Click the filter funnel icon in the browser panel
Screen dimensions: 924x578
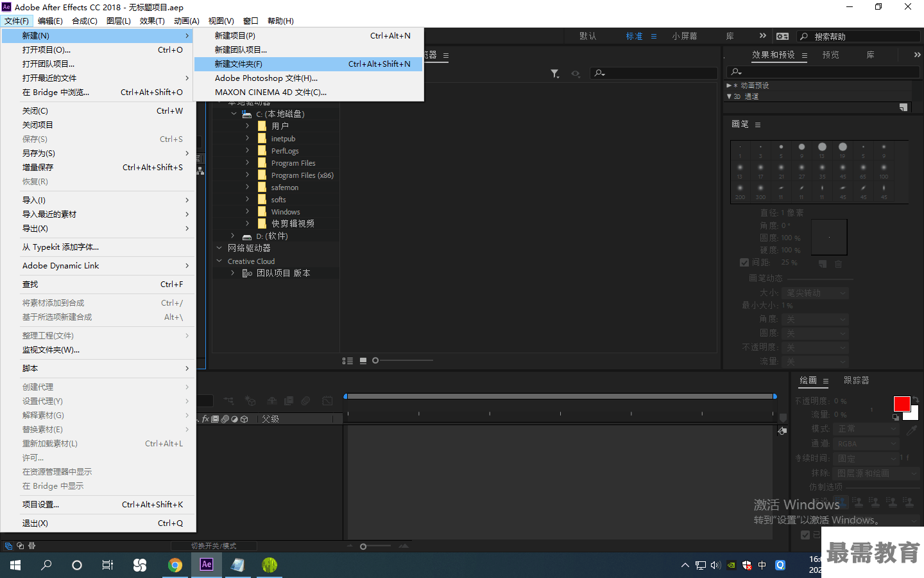(x=554, y=74)
